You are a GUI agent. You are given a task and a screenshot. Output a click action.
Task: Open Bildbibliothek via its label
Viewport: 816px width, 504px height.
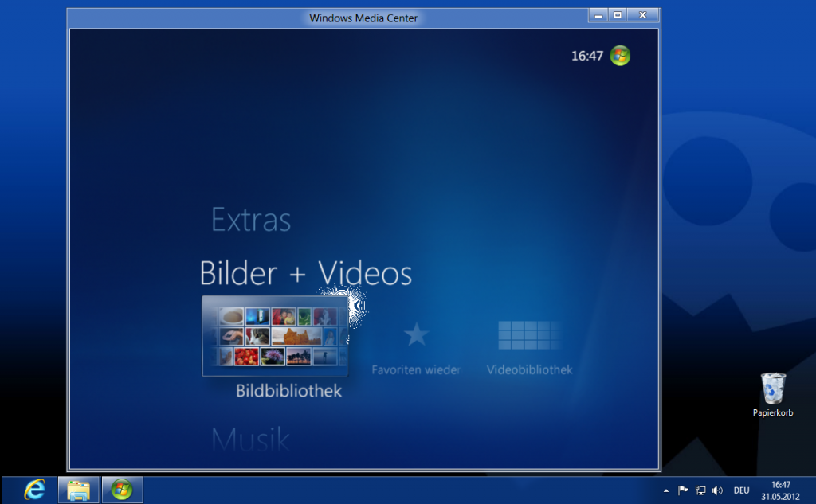point(287,391)
